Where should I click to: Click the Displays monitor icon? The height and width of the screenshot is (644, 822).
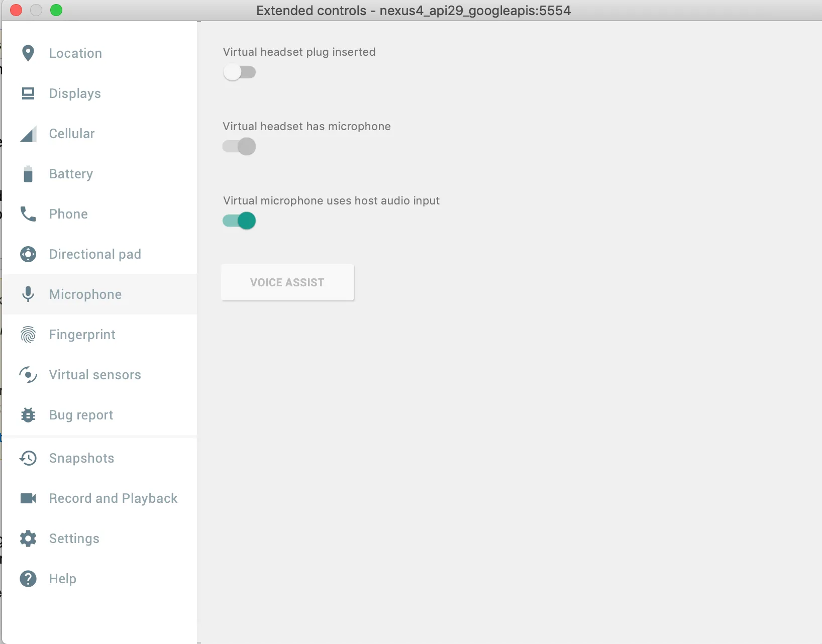tap(28, 93)
